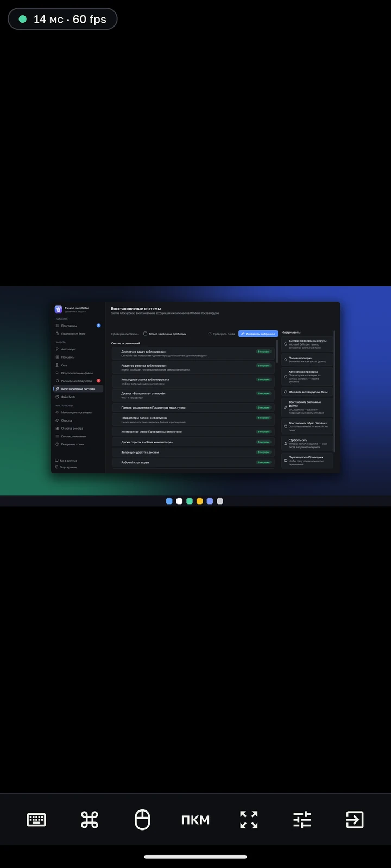Open Подозрительные файлы section
The image size is (391, 868).
[78, 373]
